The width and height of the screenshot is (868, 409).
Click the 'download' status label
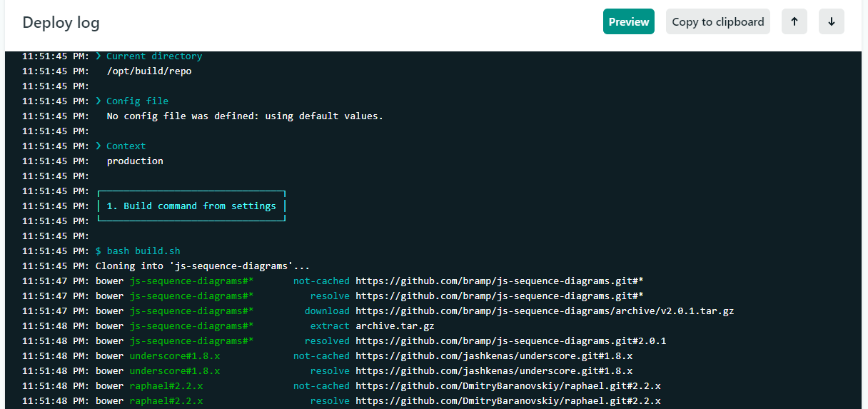327,310
